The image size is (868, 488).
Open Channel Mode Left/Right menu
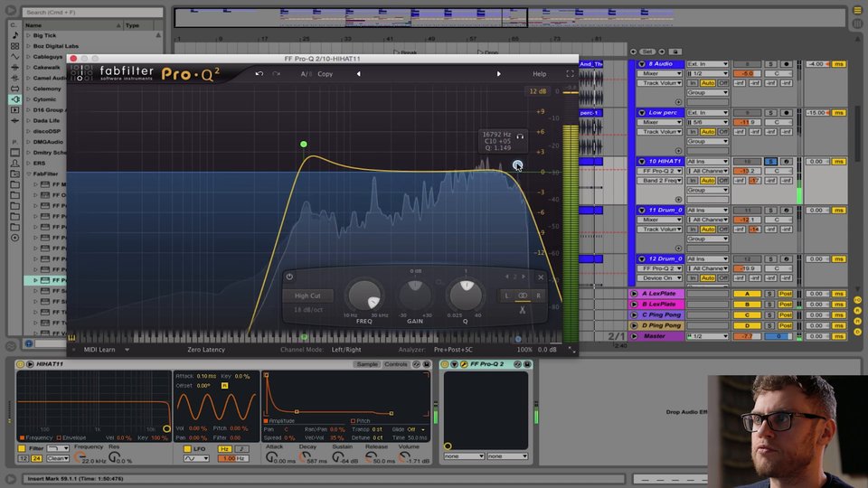coord(346,350)
